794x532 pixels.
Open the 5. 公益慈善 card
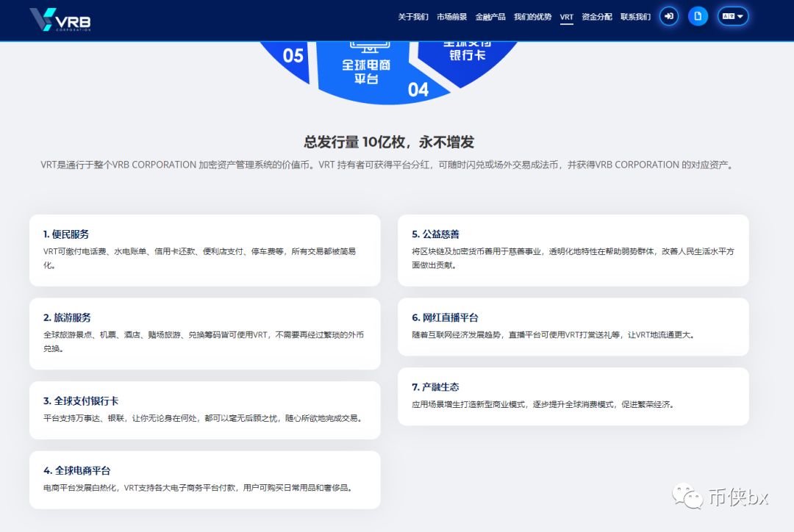[573, 250]
